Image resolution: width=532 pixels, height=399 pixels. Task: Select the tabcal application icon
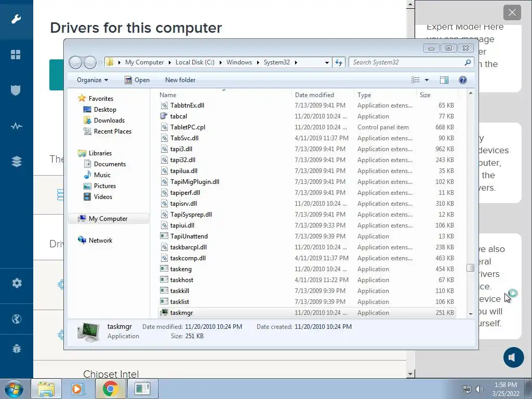tap(164, 116)
